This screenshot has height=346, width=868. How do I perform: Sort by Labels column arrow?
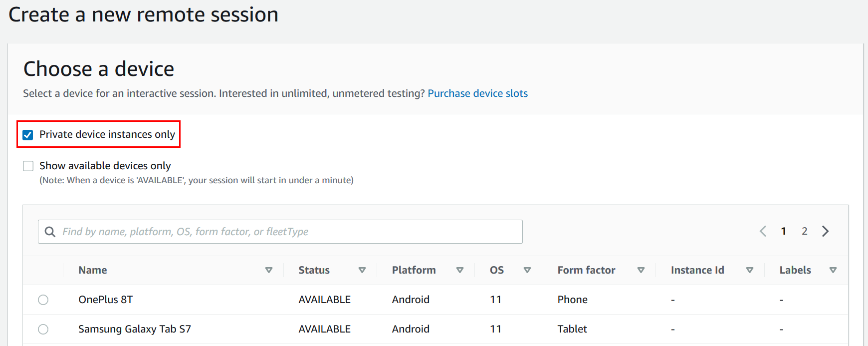[x=833, y=270]
